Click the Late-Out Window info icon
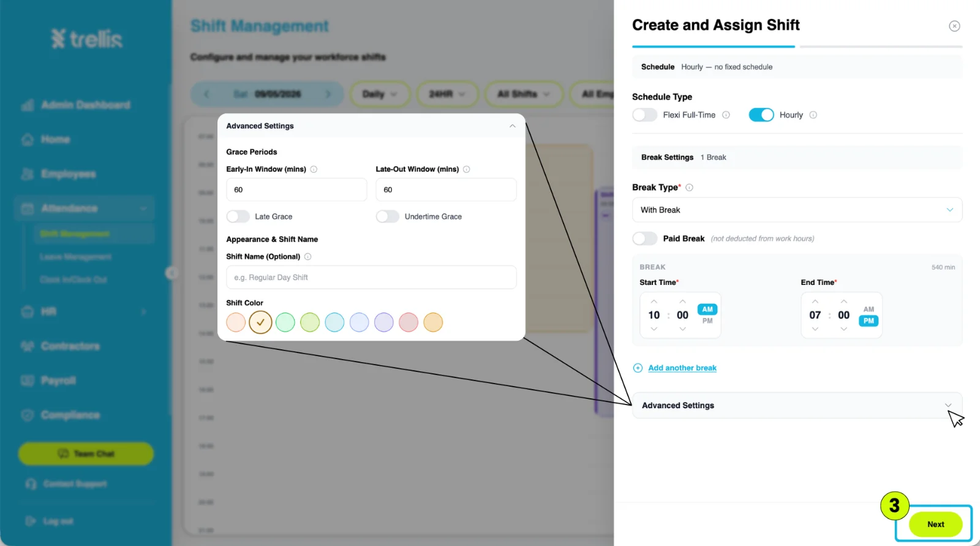The width and height of the screenshot is (980, 546). click(466, 169)
